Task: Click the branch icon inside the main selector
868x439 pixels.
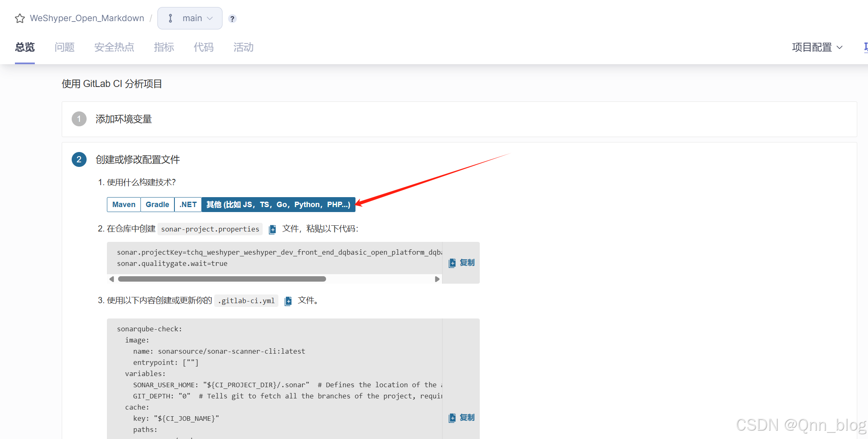Action: coord(170,18)
